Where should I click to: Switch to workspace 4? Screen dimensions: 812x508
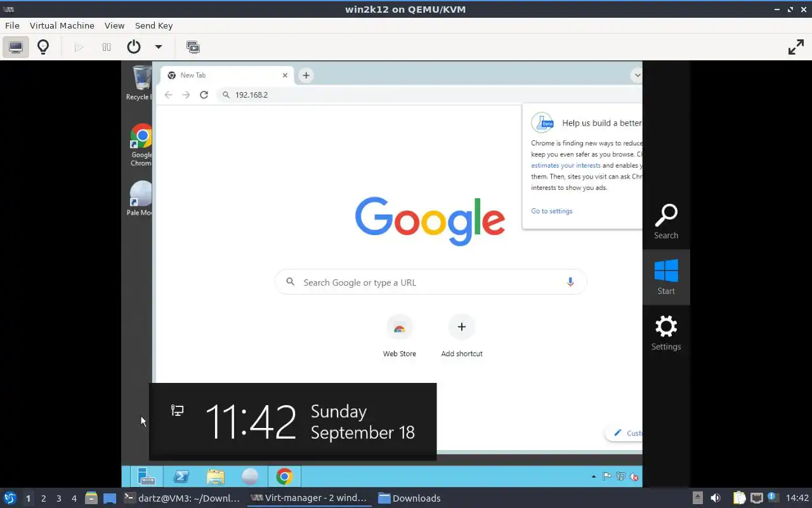pos(74,498)
